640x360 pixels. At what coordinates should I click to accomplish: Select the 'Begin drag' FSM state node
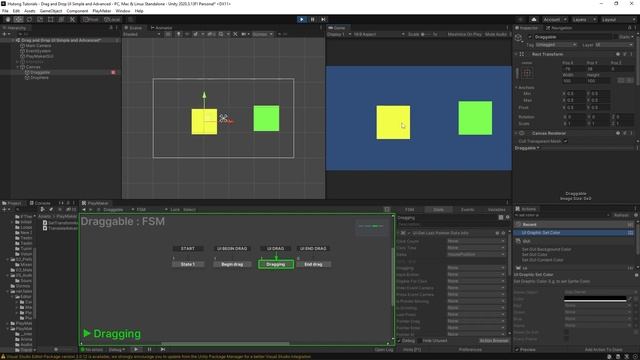(x=232, y=264)
